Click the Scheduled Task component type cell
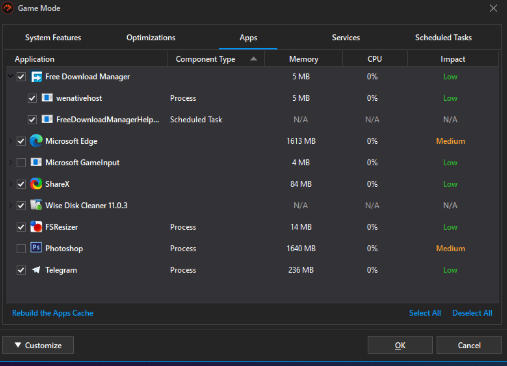Image resolution: width=507 pixels, height=366 pixels. point(196,120)
